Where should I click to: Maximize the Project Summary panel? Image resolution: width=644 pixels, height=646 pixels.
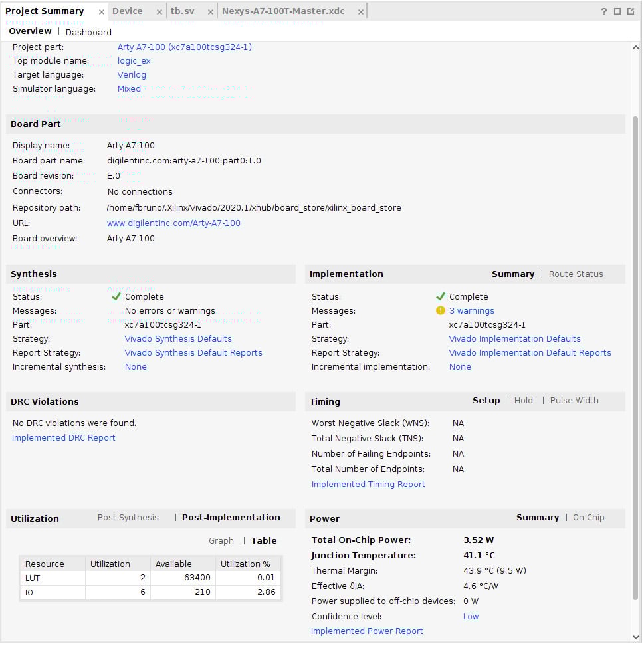pyautogui.click(x=617, y=11)
